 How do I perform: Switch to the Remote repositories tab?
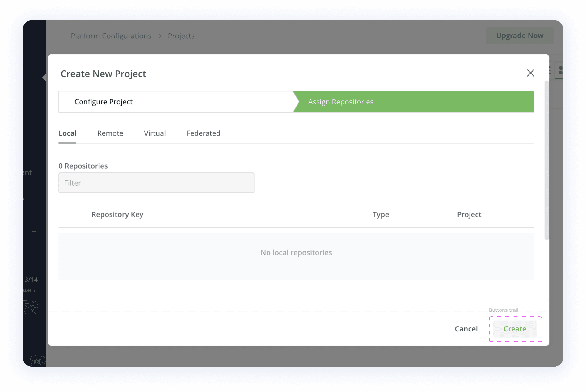(110, 133)
